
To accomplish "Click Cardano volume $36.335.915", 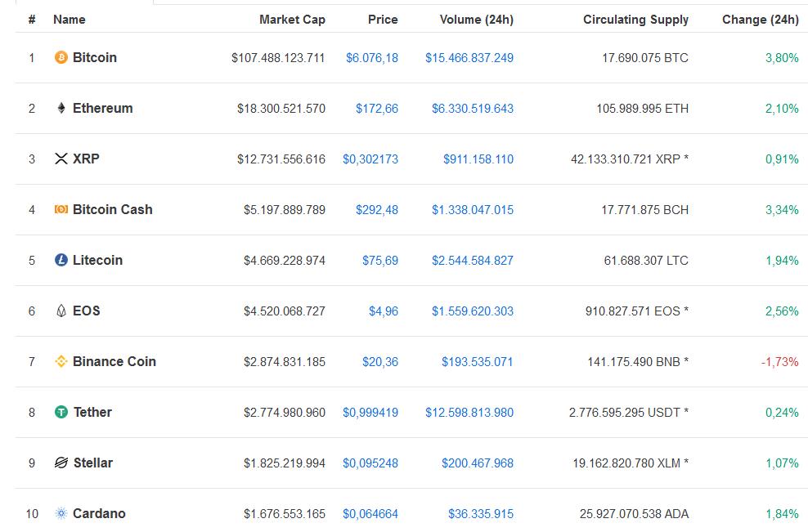I will point(481,514).
